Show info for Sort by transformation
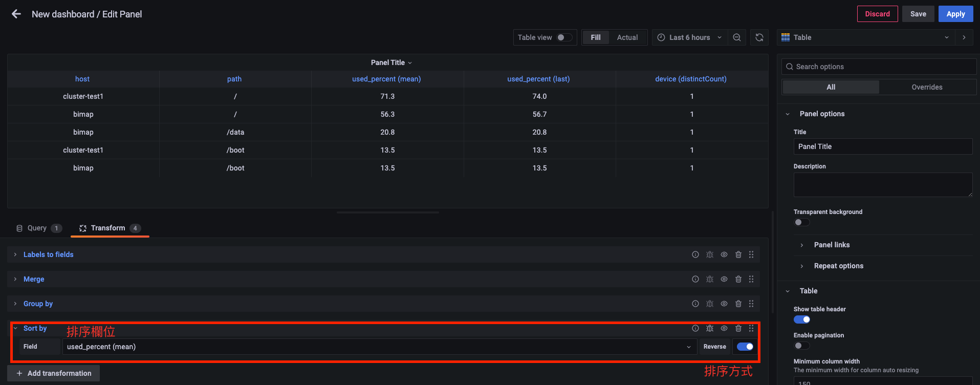Viewport: 980px width, 385px height. coord(695,328)
